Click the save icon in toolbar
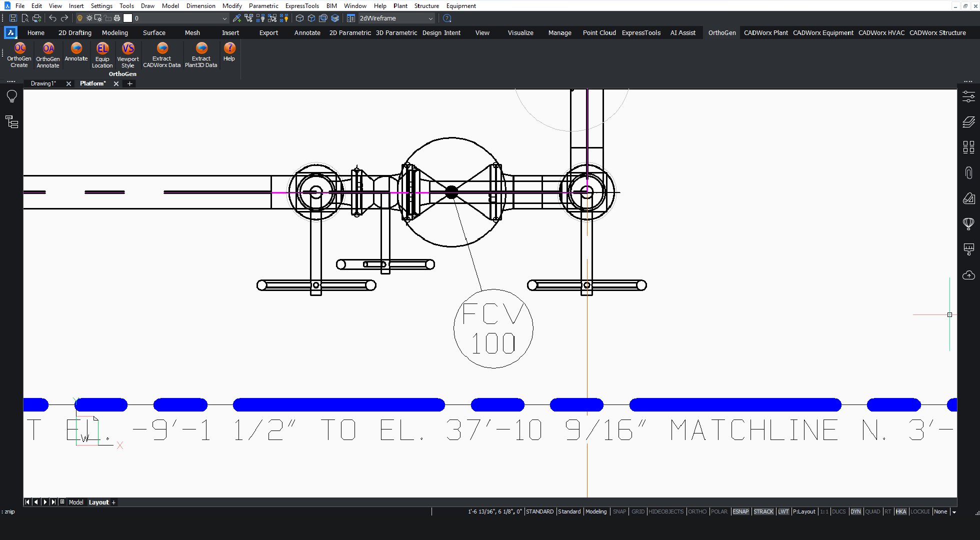Viewport: 980px width, 540px height. pos(13,18)
